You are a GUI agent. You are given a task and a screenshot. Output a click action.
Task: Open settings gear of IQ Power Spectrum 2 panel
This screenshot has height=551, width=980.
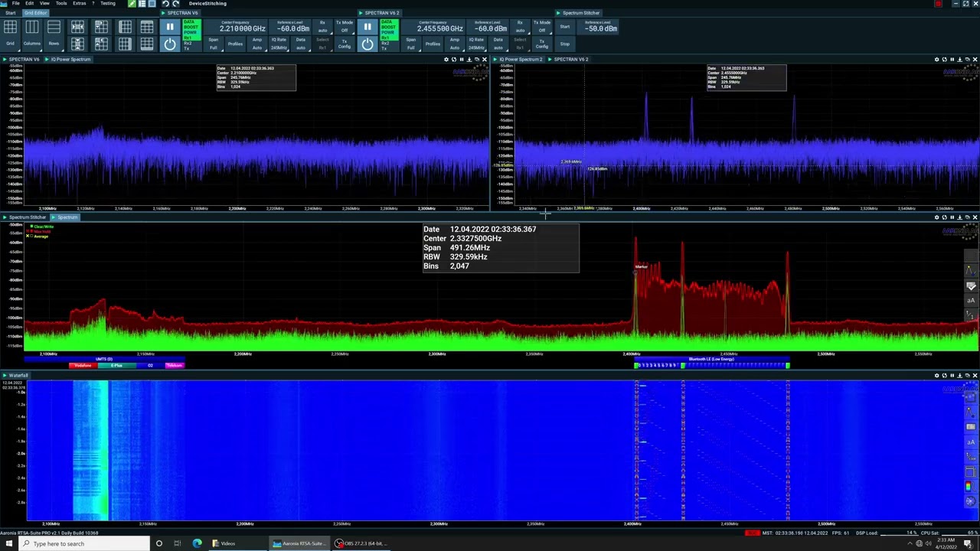point(936,59)
